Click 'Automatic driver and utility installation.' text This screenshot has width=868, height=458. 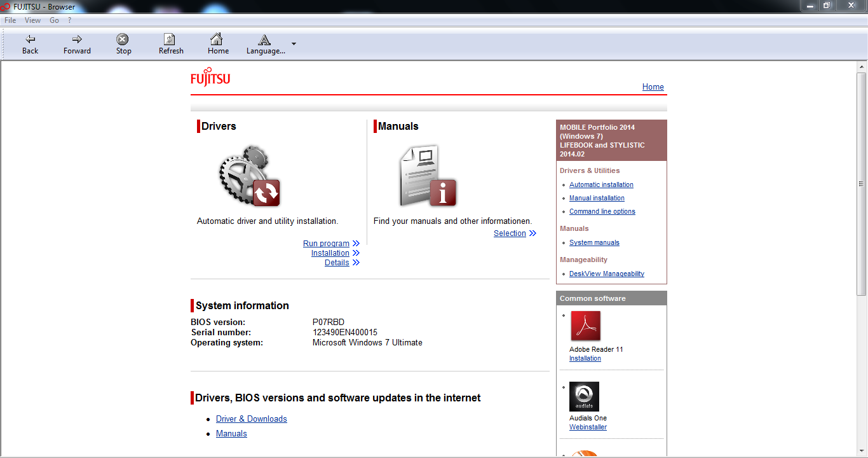(268, 221)
